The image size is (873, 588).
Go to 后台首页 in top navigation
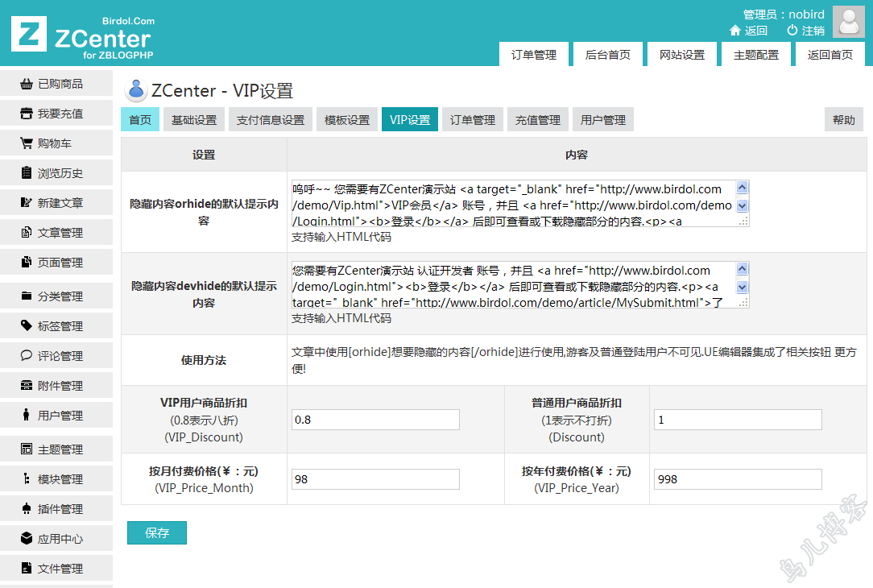608,55
